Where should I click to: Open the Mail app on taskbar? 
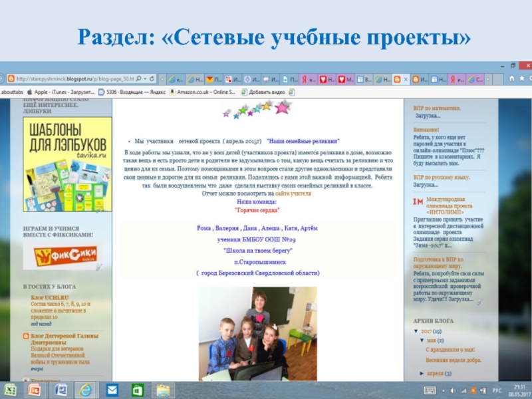pyautogui.click(x=112, y=390)
